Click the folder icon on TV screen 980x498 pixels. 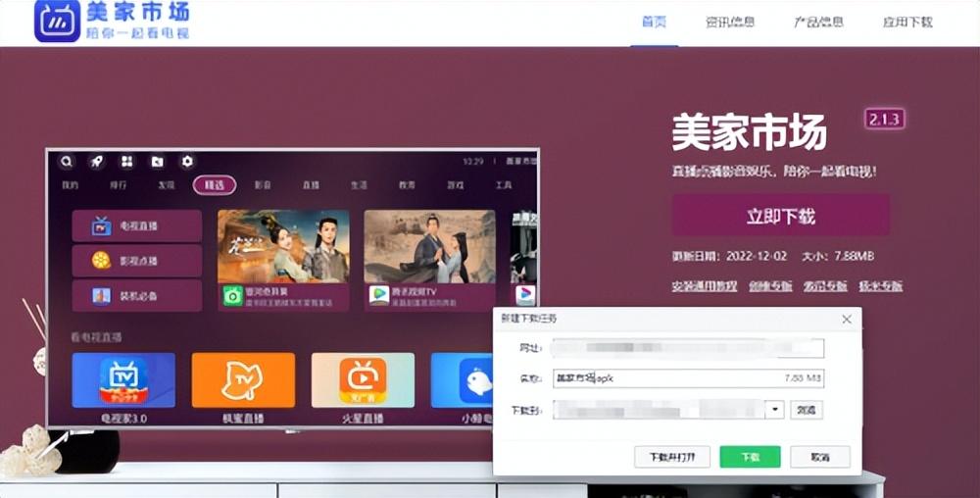pyautogui.click(x=158, y=162)
